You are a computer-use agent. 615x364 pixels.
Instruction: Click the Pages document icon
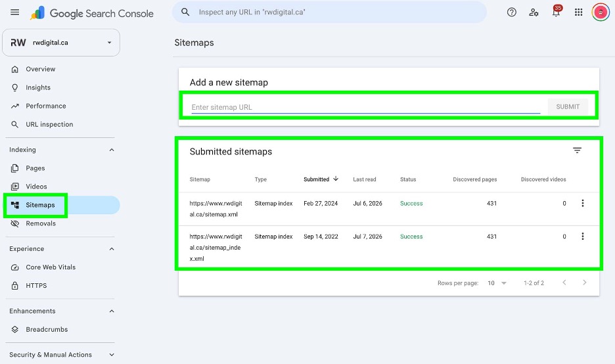(x=15, y=168)
